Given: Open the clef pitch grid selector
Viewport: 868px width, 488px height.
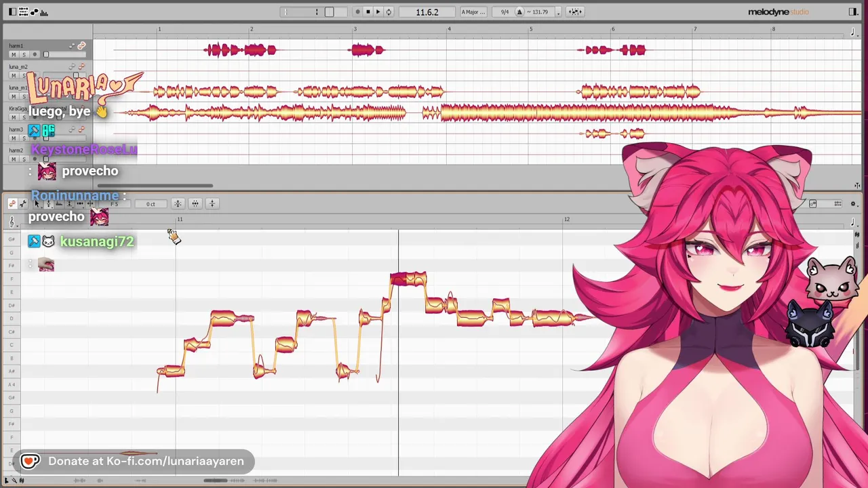Looking at the screenshot, I should (x=12, y=222).
